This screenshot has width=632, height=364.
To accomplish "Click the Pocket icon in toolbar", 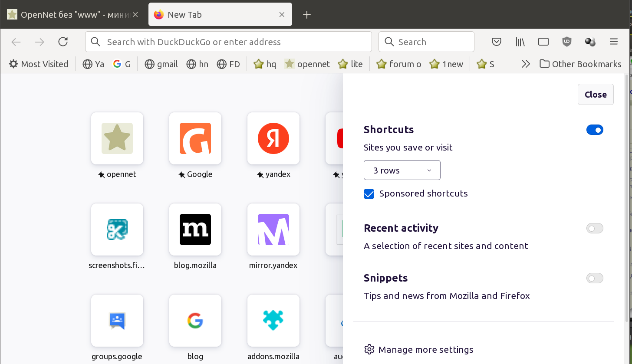I will [x=497, y=42].
